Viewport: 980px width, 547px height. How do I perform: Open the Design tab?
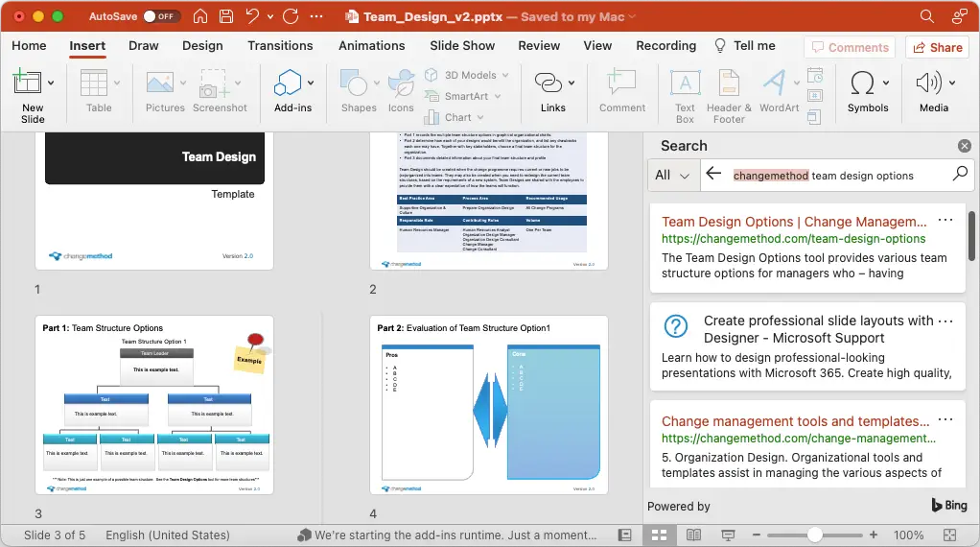click(x=202, y=46)
